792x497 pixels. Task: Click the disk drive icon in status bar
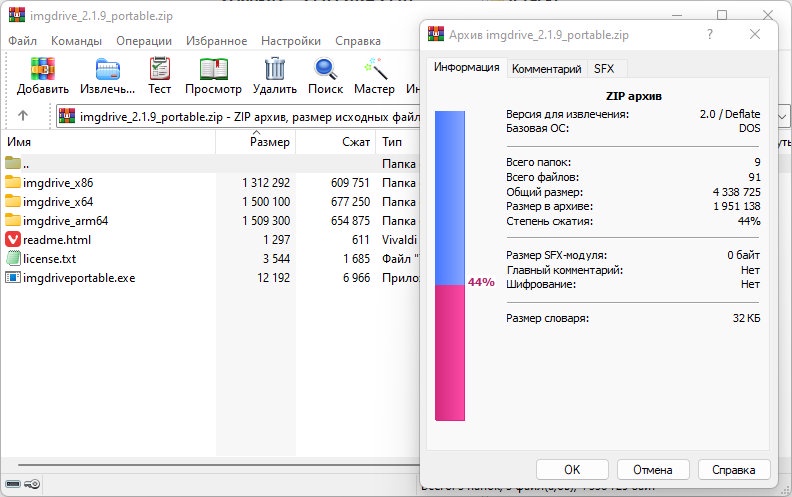tap(13, 484)
